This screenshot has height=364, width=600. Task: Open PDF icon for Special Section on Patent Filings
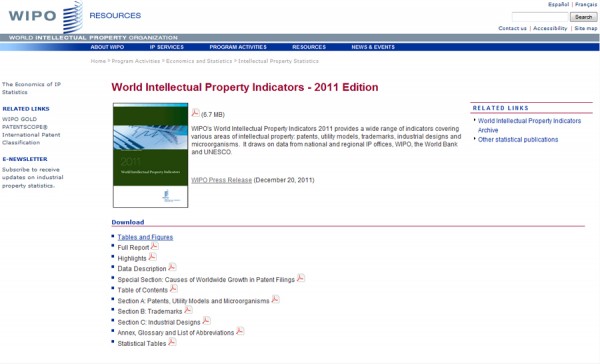300,278
